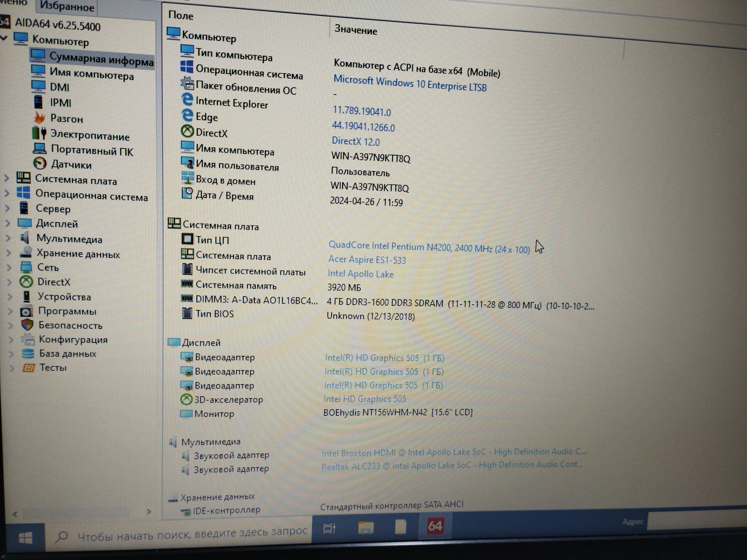747x560 pixels.
Task: Click the DirectX Xbox icon in tree
Action: 26,281
